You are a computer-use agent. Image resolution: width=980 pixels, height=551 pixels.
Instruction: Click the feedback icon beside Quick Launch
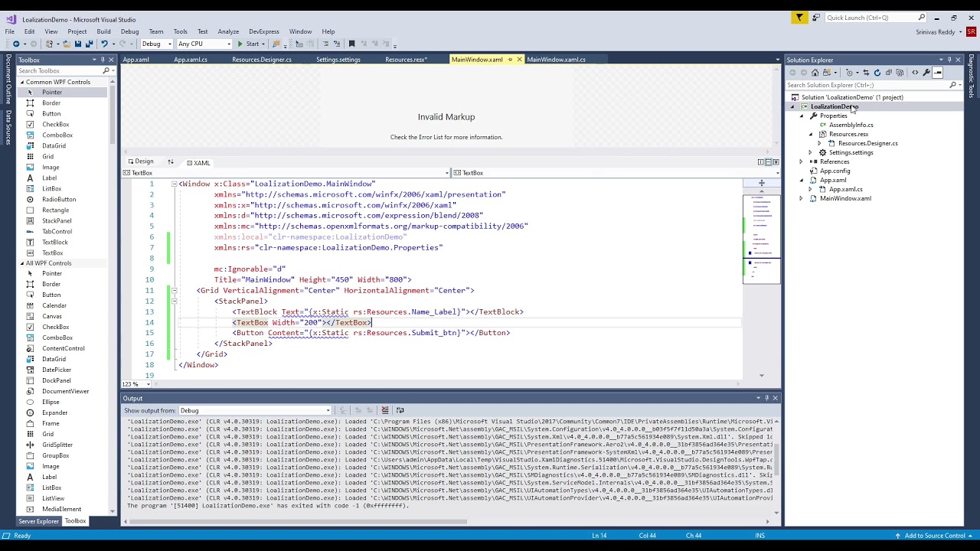coord(816,18)
